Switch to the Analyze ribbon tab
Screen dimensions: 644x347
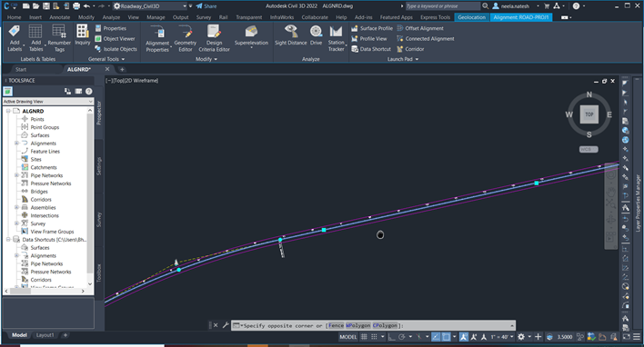111,17
